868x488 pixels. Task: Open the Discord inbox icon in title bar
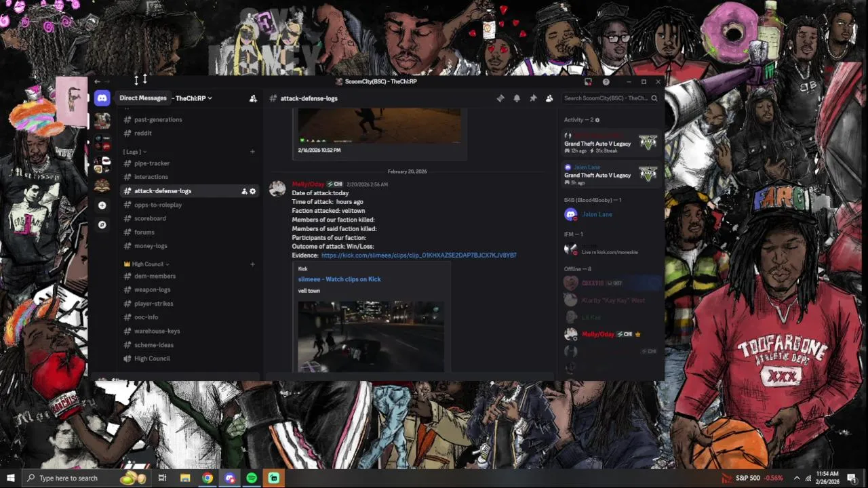pos(588,82)
